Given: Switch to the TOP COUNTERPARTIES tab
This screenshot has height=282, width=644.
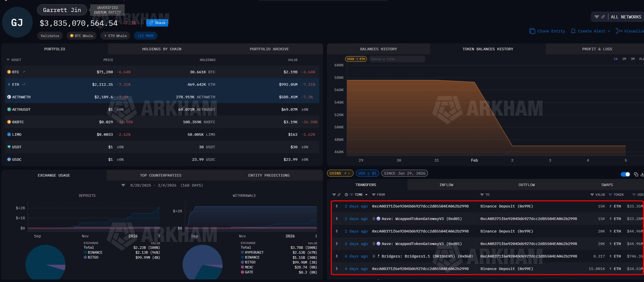Looking at the screenshot, I should click(x=160, y=175).
